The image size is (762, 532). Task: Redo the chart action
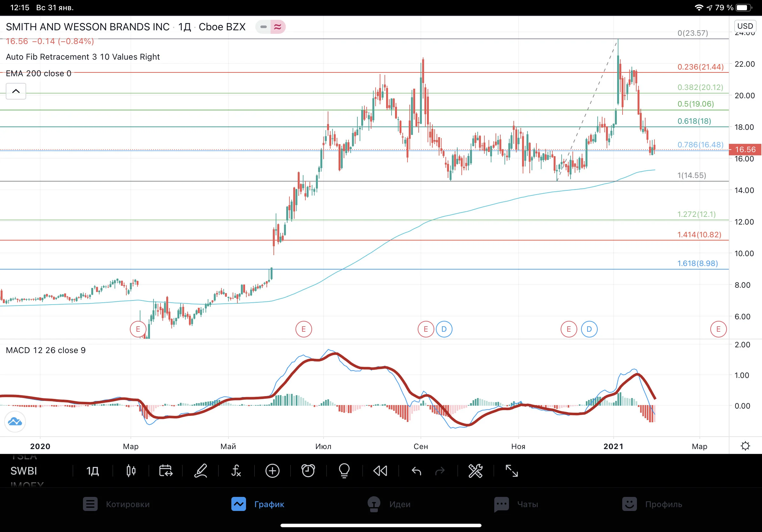pyautogui.click(x=440, y=471)
